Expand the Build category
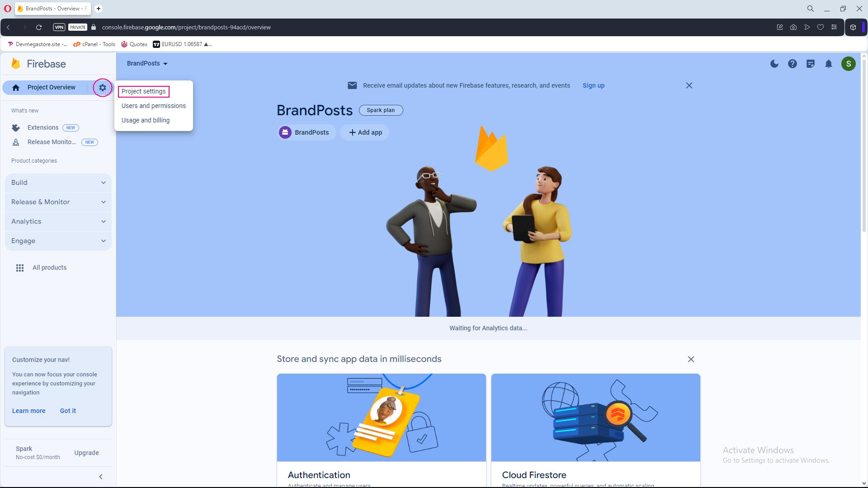The height and width of the screenshot is (488, 868). pos(58,183)
